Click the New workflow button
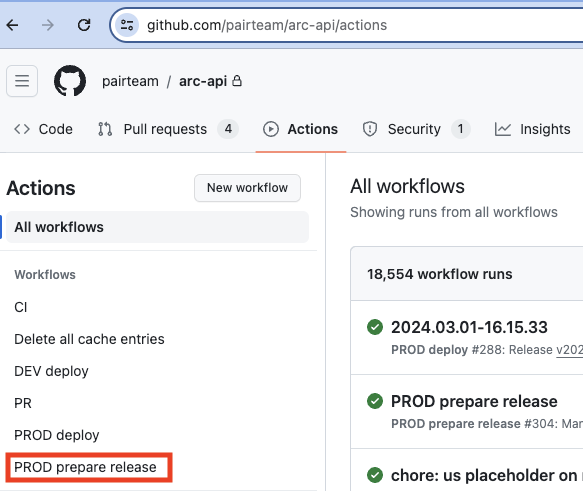The image size is (583, 491). tap(247, 188)
